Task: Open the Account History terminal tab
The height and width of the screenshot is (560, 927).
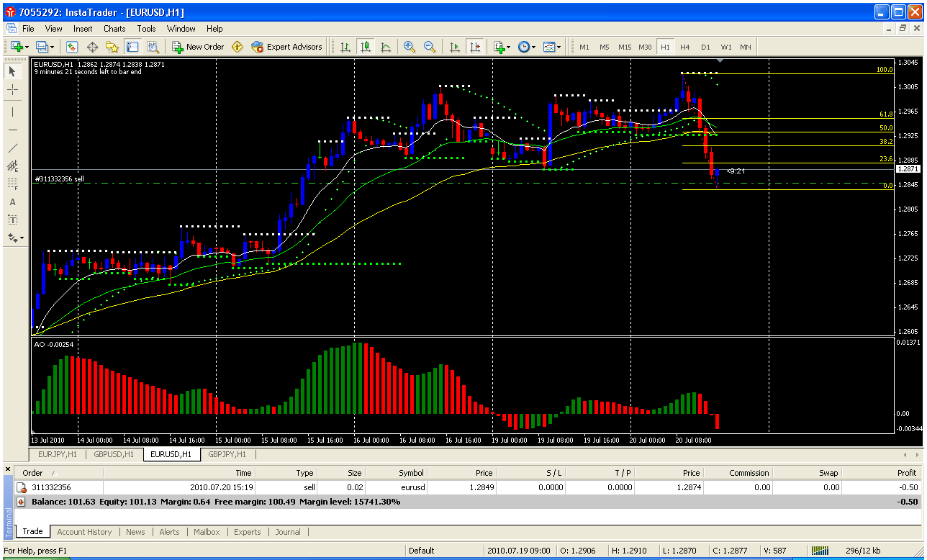Action: point(84,532)
